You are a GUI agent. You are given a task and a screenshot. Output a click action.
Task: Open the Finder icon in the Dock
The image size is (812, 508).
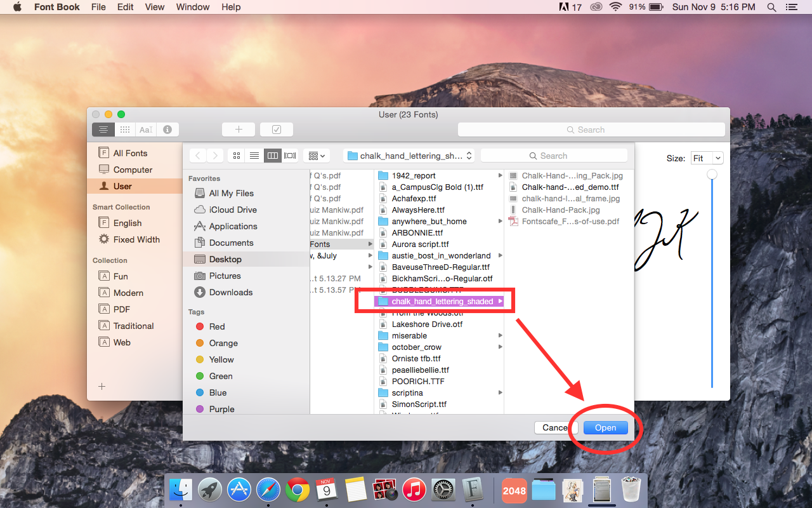coord(181,490)
